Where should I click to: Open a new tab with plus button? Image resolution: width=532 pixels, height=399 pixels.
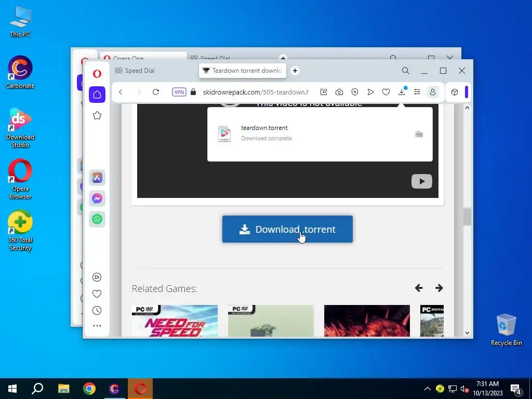295,71
